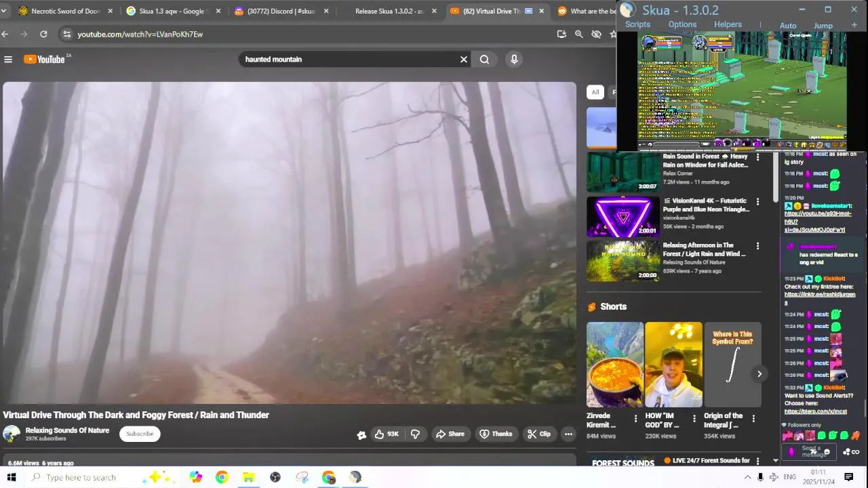Go back in Chrome browser
The height and width of the screenshot is (488, 868).
pos(5,34)
